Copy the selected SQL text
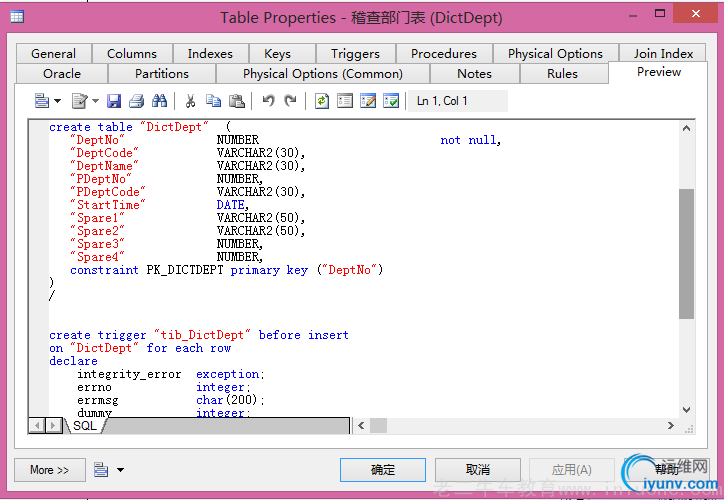The width and height of the screenshot is (724, 500). pos(213,101)
